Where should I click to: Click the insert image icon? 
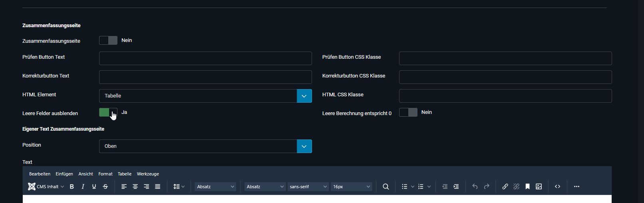coord(539,187)
